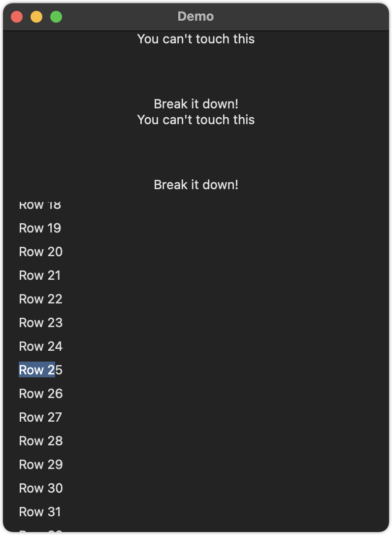Click the "Break it down!" text above the rows
The height and width of the screenshot is (535, 392).
point(196,185)
